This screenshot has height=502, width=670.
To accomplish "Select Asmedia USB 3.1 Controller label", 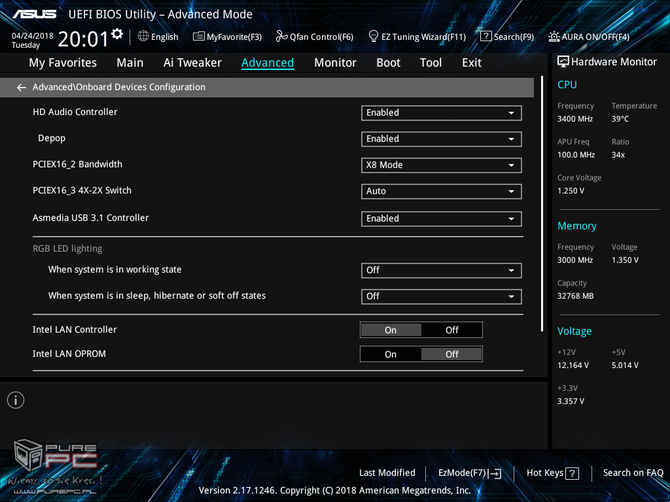I will (91, 218).
